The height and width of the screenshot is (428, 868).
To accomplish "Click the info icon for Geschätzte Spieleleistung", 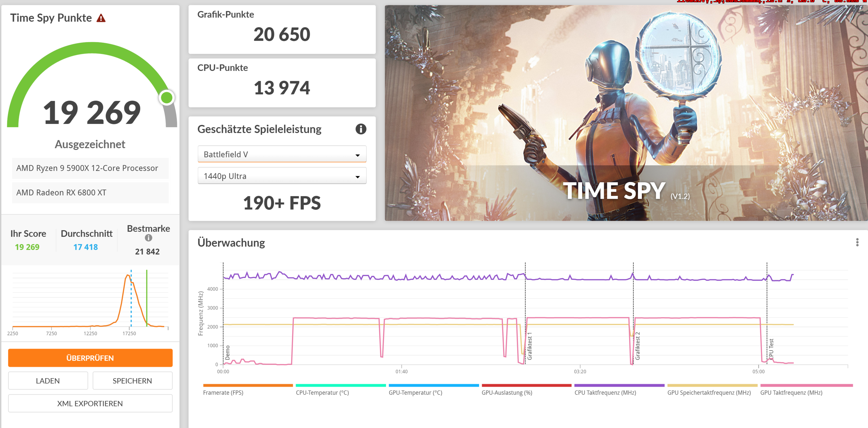I will click(x=361, y=129).
